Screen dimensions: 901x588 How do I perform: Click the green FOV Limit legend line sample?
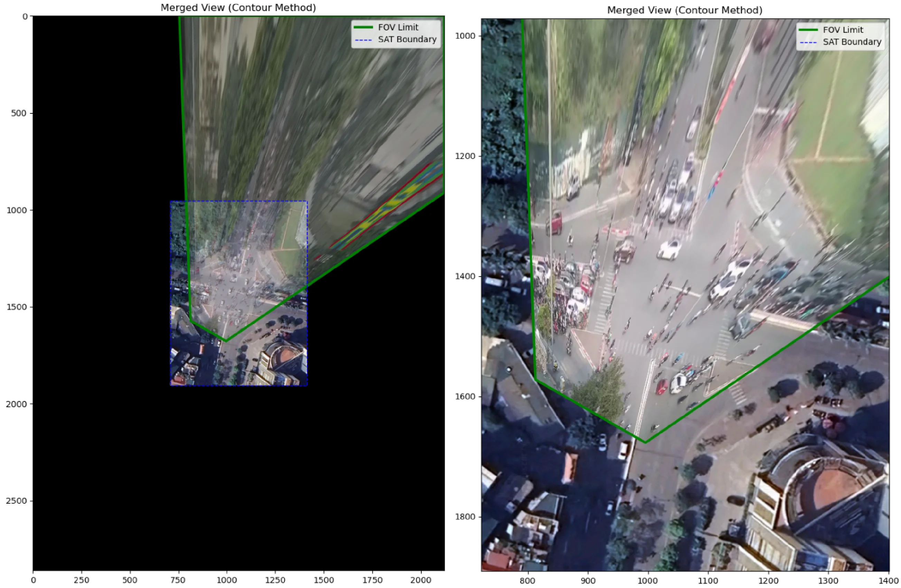tap(363, 27)
